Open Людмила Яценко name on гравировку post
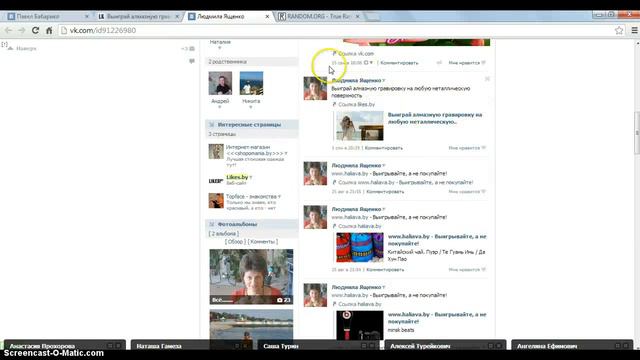640x360 pixels. tap(356, 80)
